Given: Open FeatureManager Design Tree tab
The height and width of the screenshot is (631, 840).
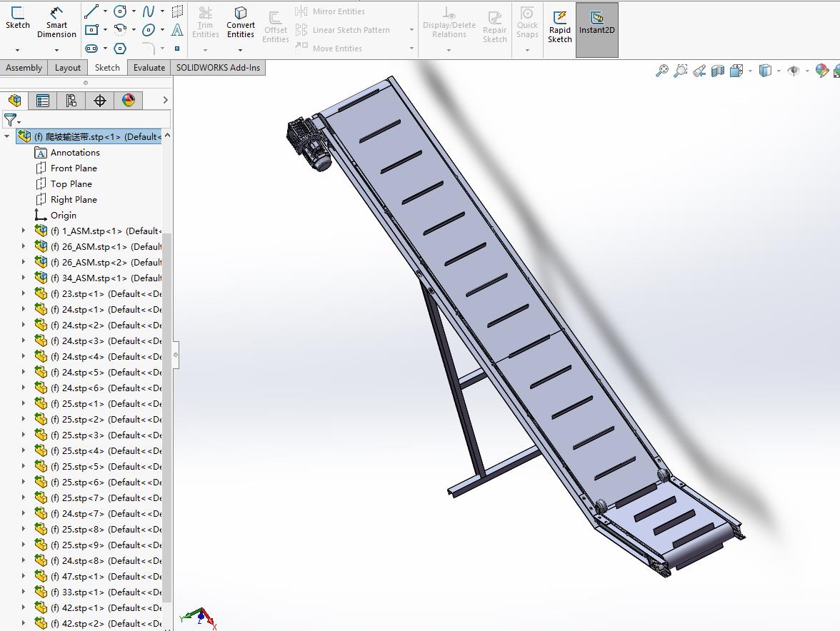Looking at the screenshot, I should [14, 100].
